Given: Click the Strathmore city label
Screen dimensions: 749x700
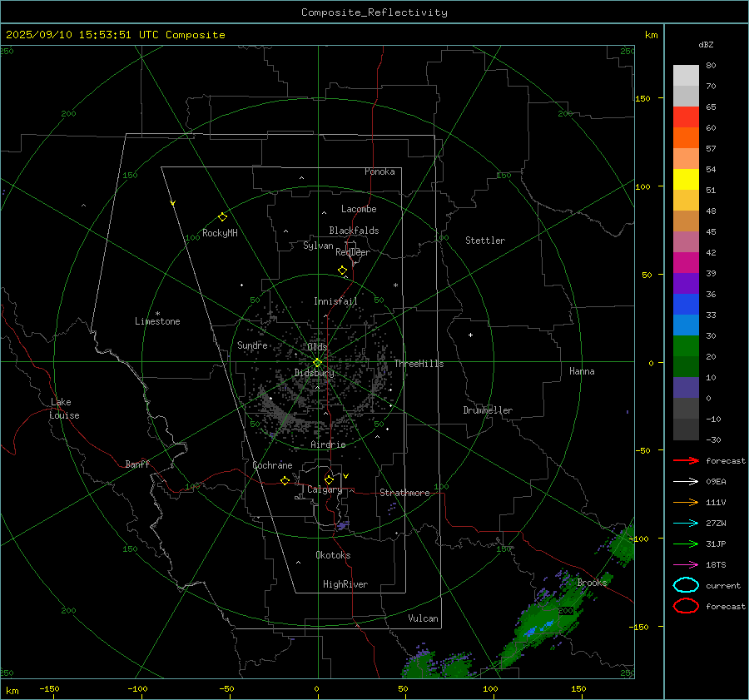Looking at the screenshot, I should [x=404, y=493].
